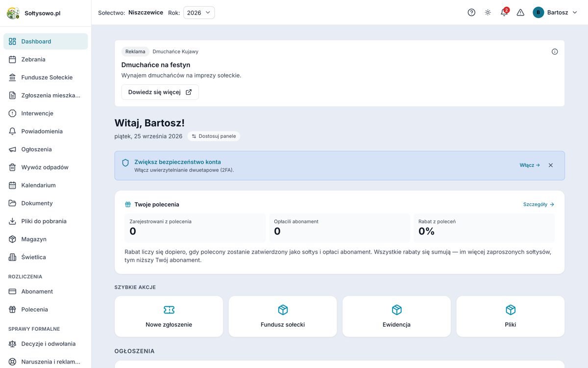Go to Dashboard in sidebar
This screenshot has height=368, width=588.
(x=46, y=42)
